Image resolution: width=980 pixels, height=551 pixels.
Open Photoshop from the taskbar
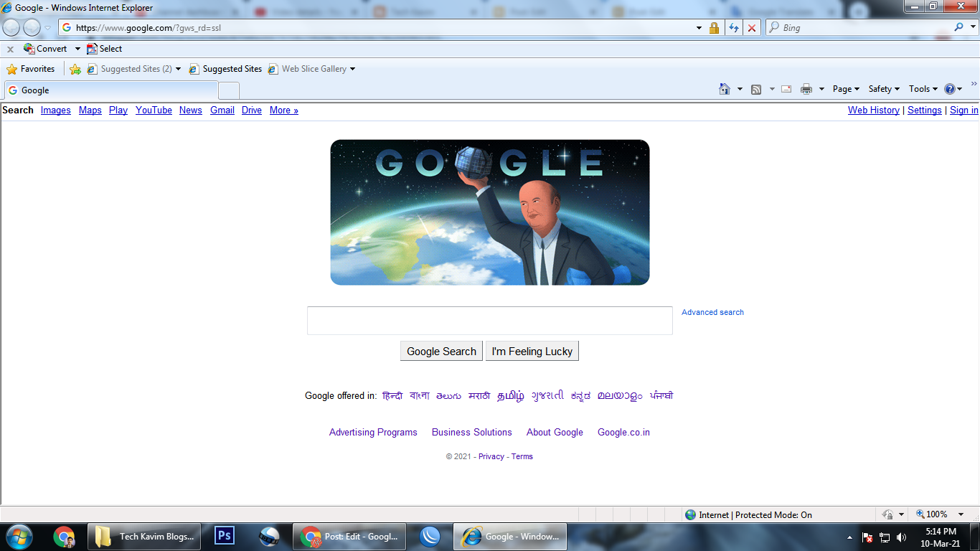225,536
